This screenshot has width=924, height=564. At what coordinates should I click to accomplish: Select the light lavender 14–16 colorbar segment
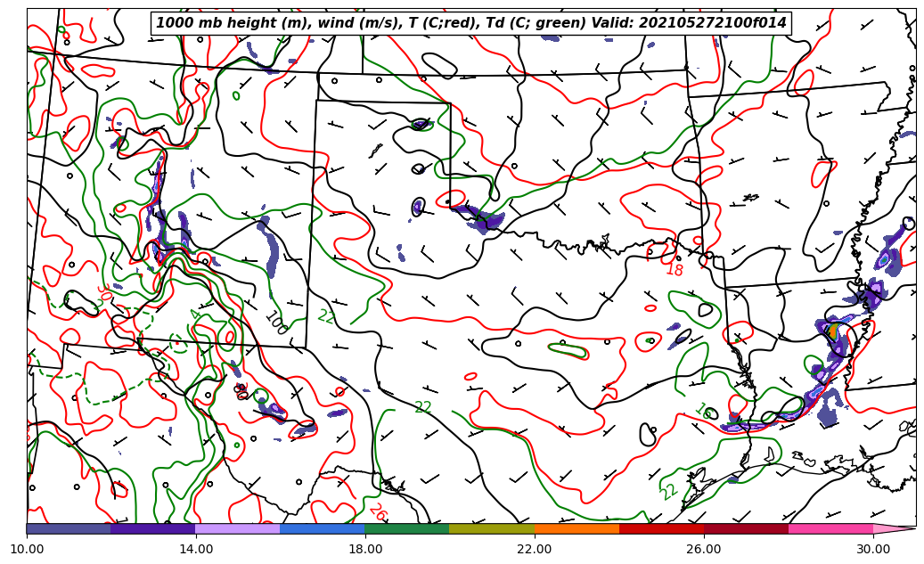[x=238, y=528]
